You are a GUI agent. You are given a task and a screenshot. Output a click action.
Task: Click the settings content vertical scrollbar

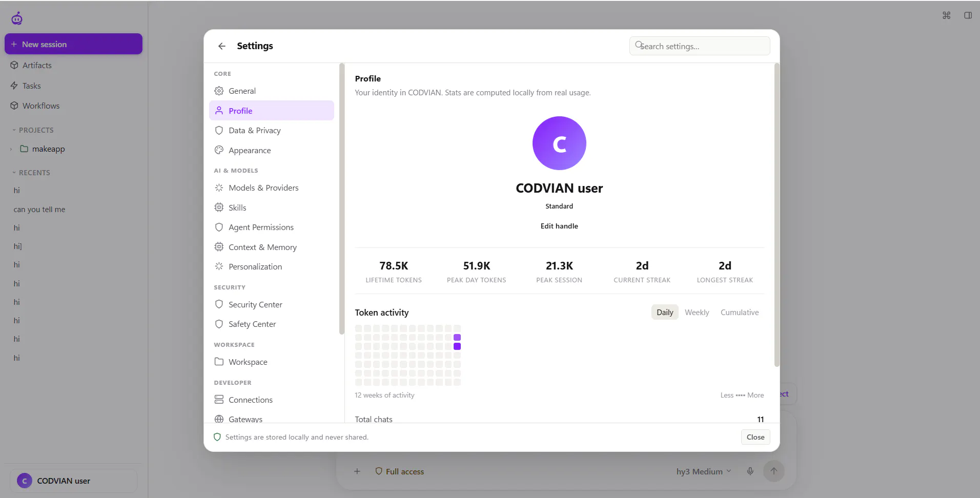click(x=777, y=215)
